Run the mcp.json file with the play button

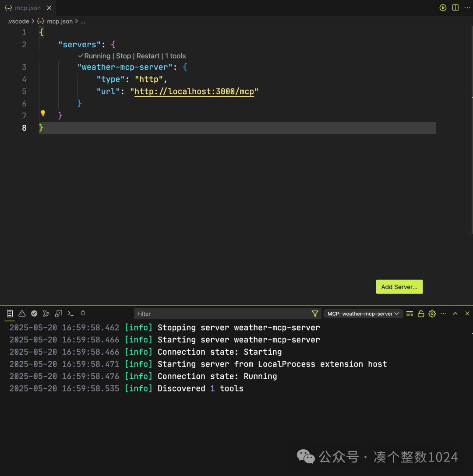(443, 7)
